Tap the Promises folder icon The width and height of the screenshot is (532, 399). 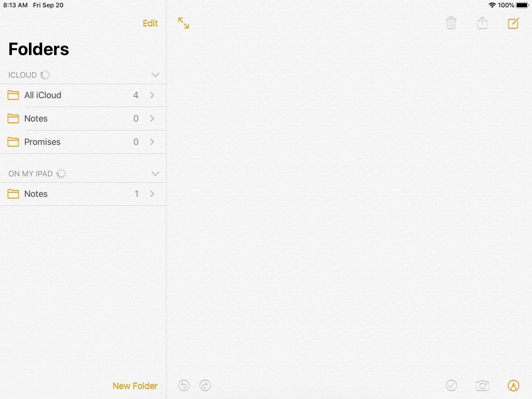pyautogui.click(x=13, y=142)
